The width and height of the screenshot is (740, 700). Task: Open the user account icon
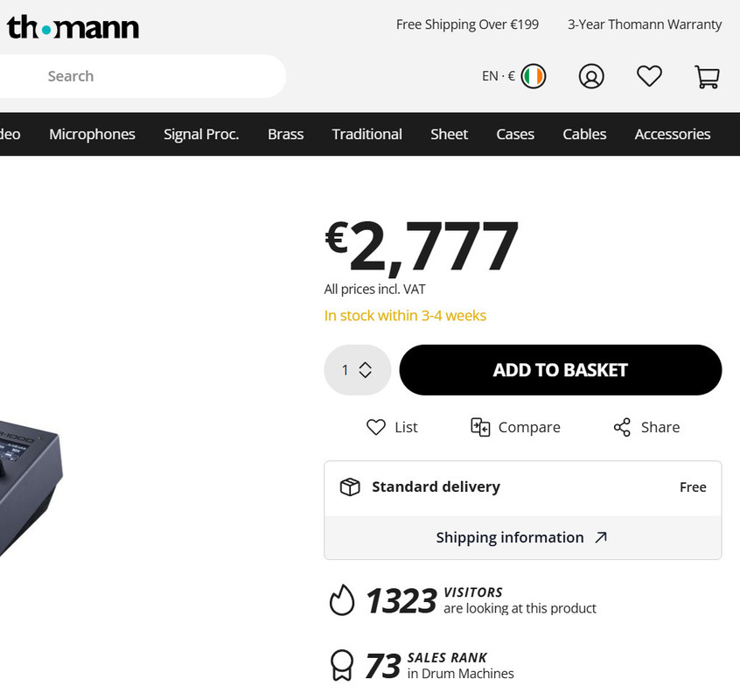click(x=591, y=76)
